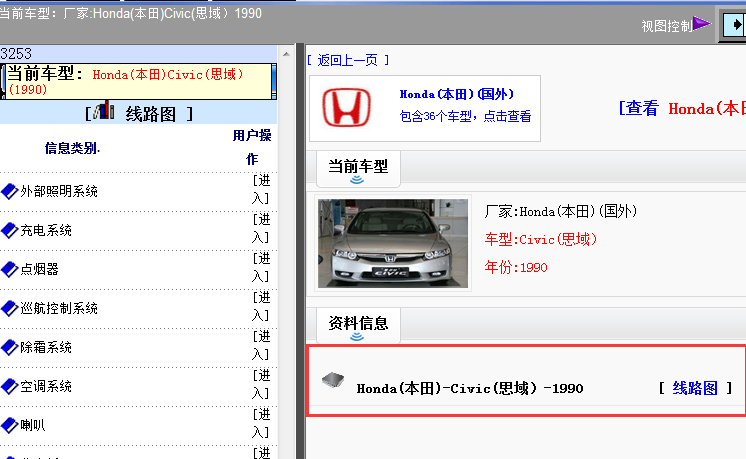Screen dimensions: 746x459
Task: Click 厂家:Honda(本田)(国外) text
Action: pos(560,211)
